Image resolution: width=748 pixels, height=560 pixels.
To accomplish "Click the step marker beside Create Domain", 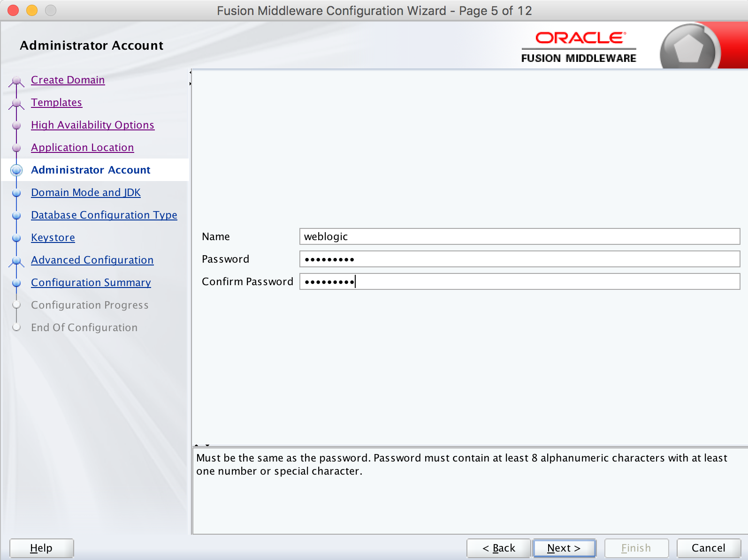I will point(16,81).
